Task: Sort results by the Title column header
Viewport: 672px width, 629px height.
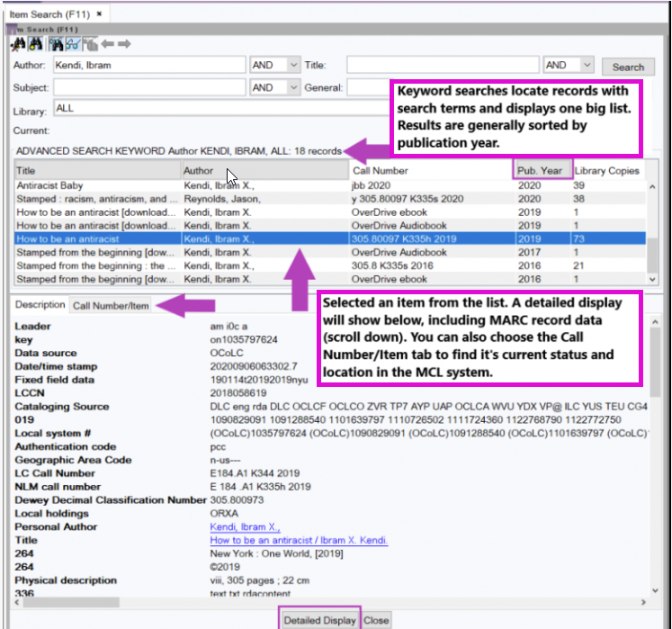Action: point(98,171)
